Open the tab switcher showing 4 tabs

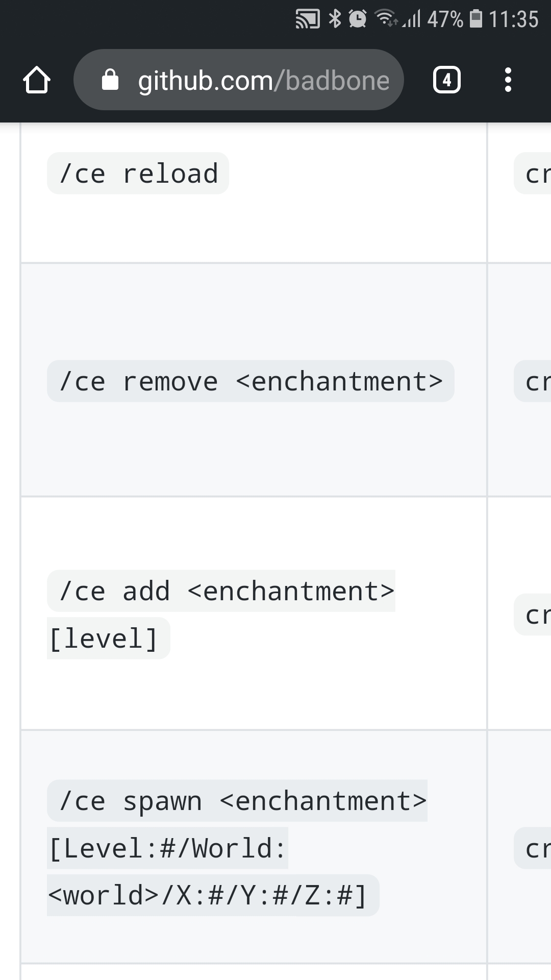tap(446, 80)
